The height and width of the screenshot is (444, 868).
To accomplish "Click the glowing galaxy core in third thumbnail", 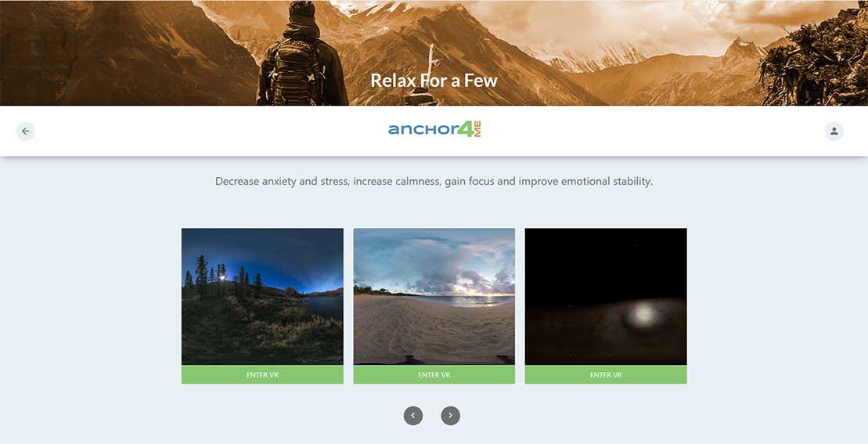I will [x=643, y=316].
